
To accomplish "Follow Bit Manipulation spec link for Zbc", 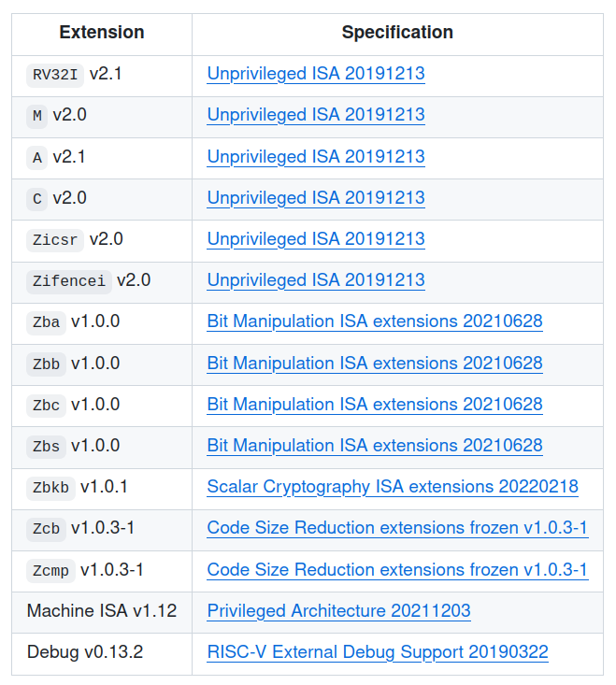I will point(375,405).
